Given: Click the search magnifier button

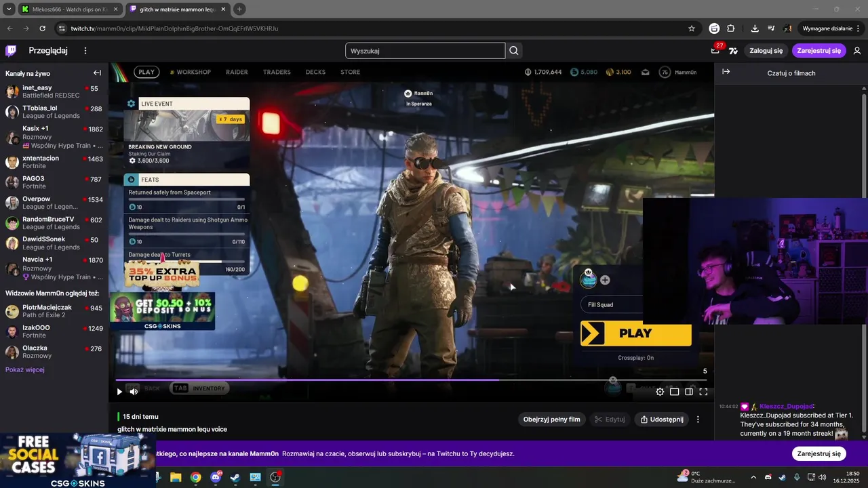Looking at the screenshot, I should point(514,51).
